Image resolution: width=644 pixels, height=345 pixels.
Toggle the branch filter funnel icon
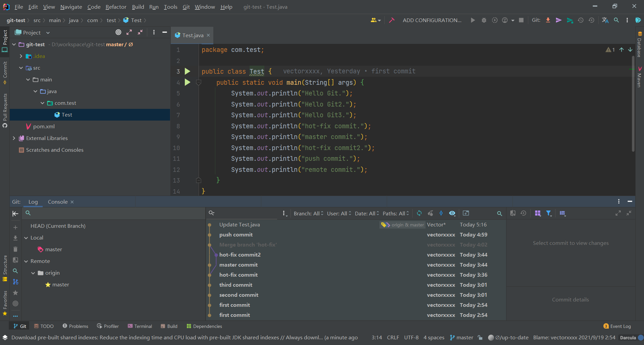click(549, 213)
